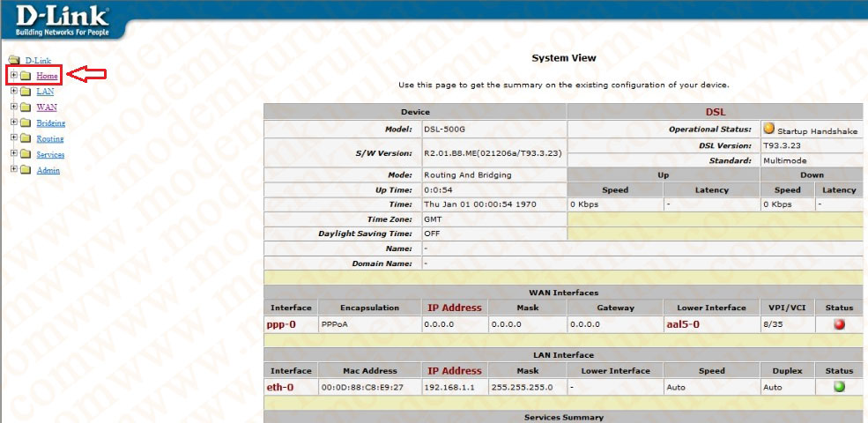Click the Services Summary section header
868x423 pixels.
coord(563,417)
